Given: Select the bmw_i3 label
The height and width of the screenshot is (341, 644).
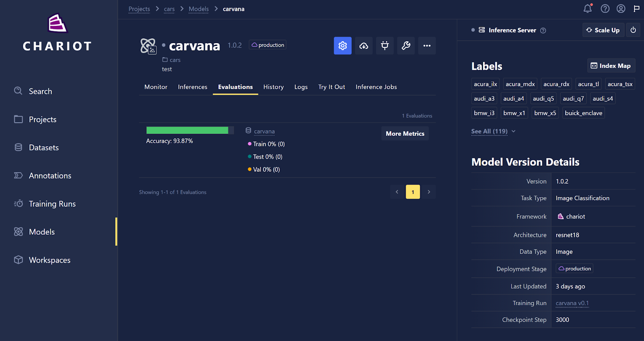Looking at the screenshot, I should 484,113.
